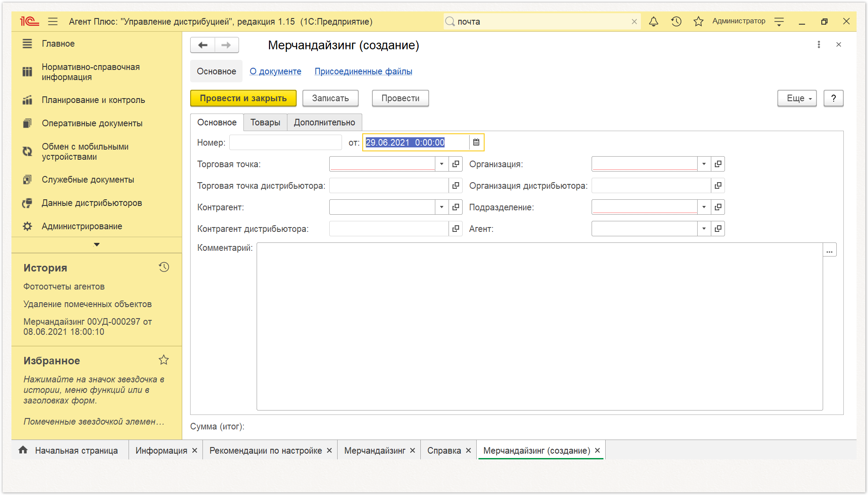The height and width of the screenshot is (495, 868).
Task: Expand the Организация dropdown list
Action: pyautogui.click(x=704, y=164)
